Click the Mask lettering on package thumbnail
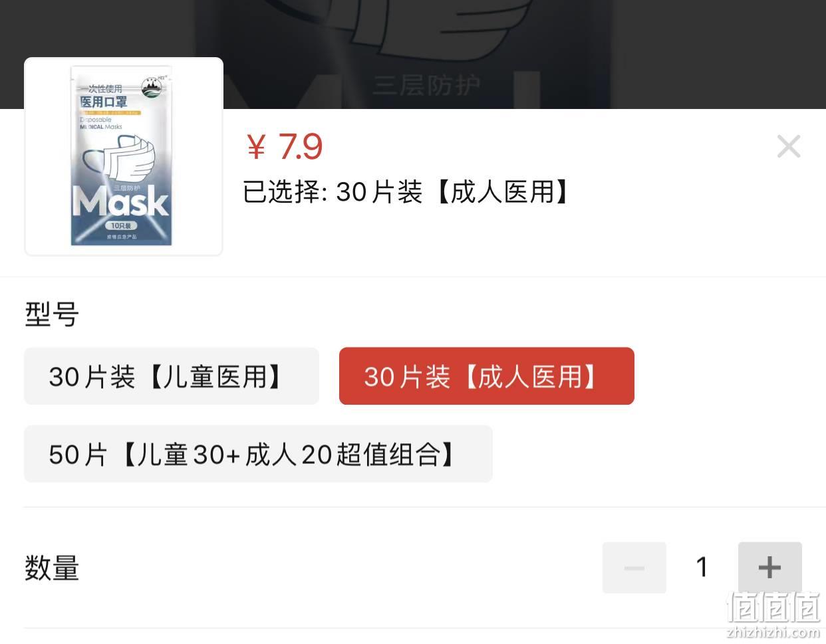This screenshot has height=644, width=826. (x=120, y=200)
